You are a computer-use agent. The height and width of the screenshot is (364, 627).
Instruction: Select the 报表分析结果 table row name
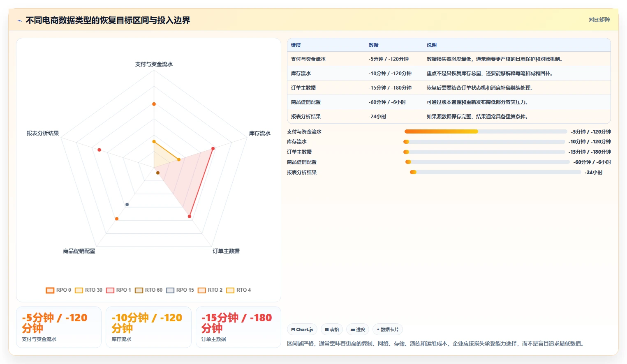coord(305,117)
